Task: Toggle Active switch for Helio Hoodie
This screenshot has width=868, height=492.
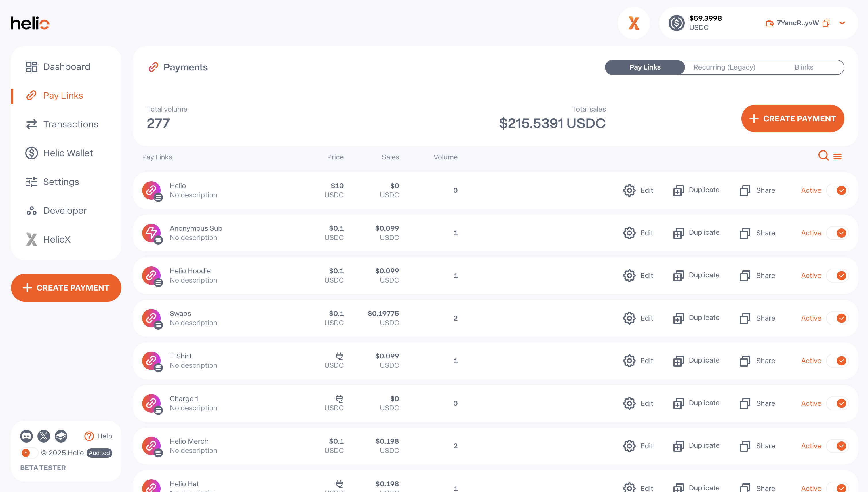Action: tap(837, 275)
